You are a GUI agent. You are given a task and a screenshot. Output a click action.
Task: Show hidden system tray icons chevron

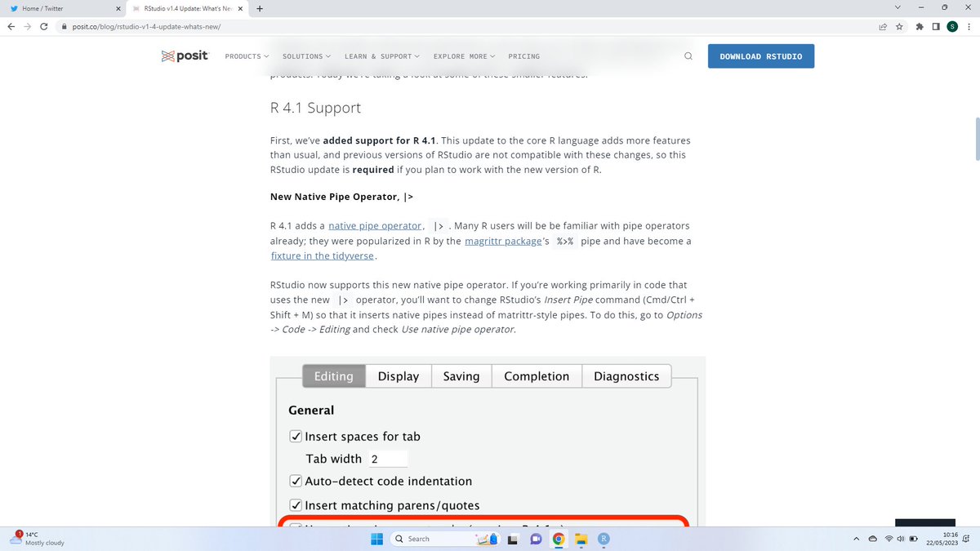pyautogui.click(x=857, y=539)
